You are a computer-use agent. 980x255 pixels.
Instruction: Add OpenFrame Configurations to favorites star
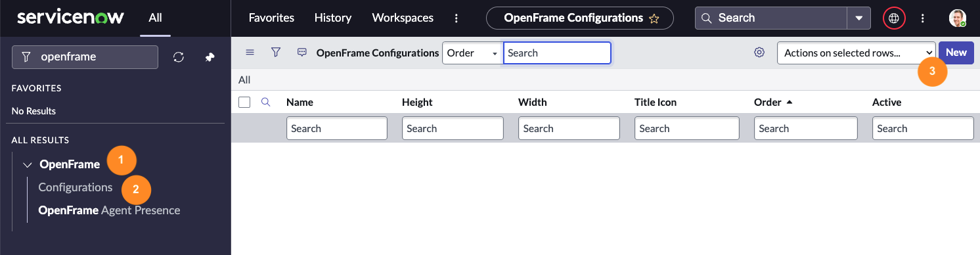coord(654,18)
